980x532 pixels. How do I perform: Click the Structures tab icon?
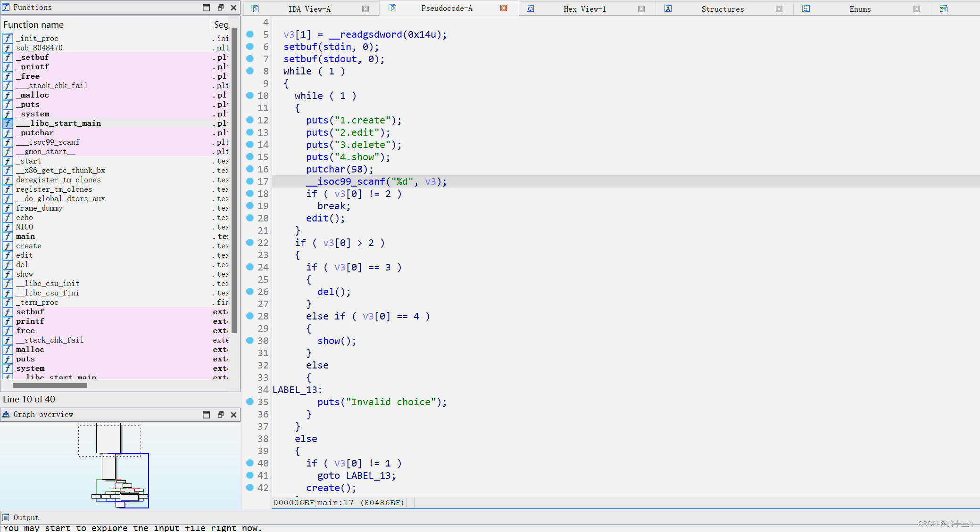pos(668,8)
